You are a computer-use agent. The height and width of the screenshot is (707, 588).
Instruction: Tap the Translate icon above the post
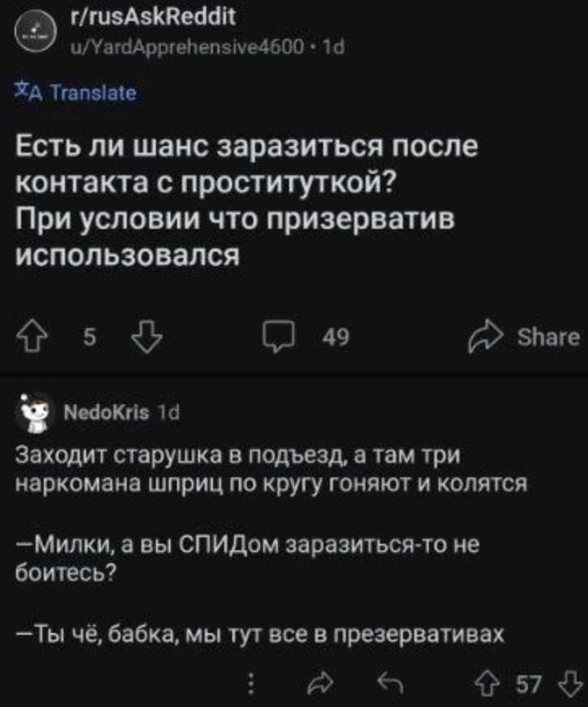[x=28, y=93]
